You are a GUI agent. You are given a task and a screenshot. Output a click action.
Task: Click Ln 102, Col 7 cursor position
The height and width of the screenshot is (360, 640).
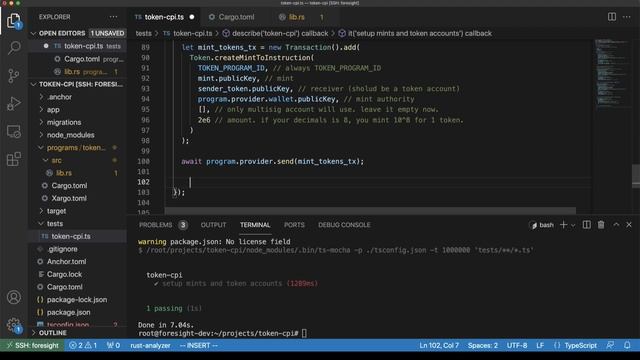coord(439,345)
